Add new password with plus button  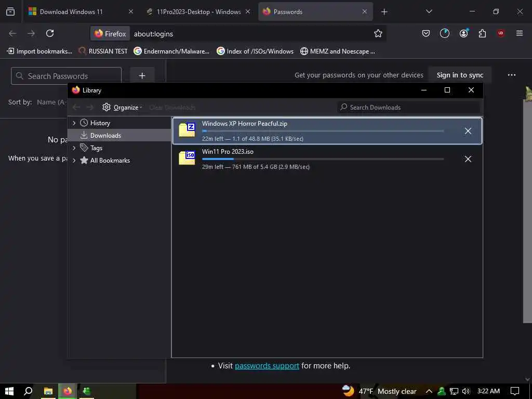[x=142, y=76]
